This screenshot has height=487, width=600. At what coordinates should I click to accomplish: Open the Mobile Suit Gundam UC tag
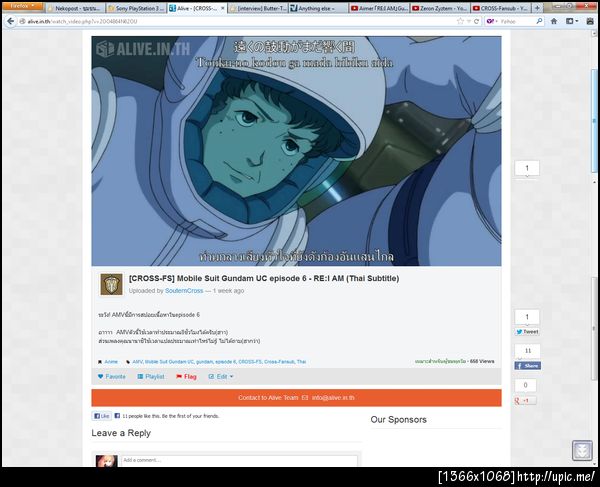click(169, 362)
